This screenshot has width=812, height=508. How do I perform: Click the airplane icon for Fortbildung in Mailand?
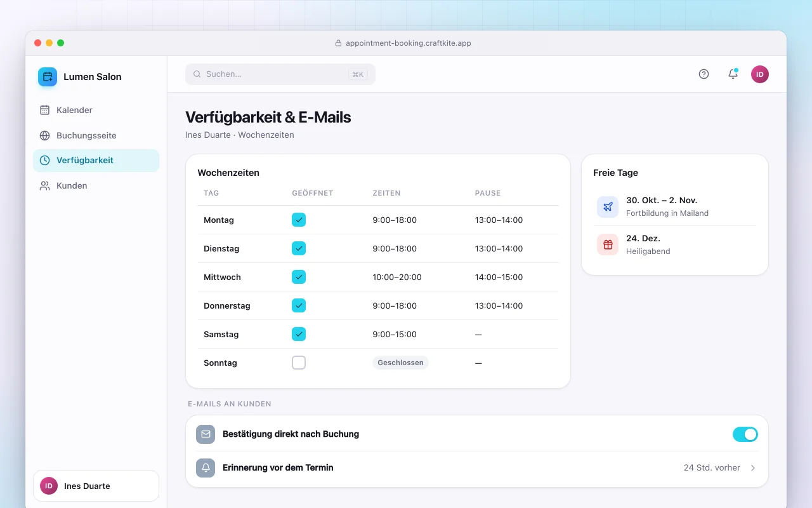click(608, 206)
